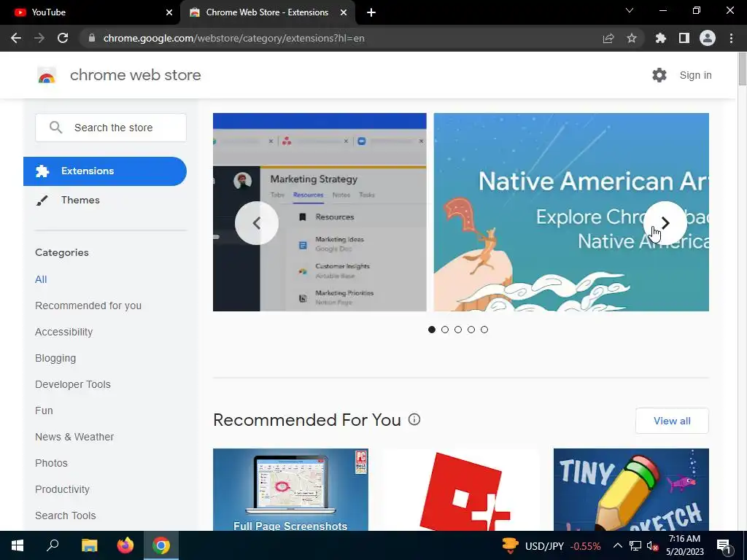Open Chrome's three-dot menu

click(731, 38)
